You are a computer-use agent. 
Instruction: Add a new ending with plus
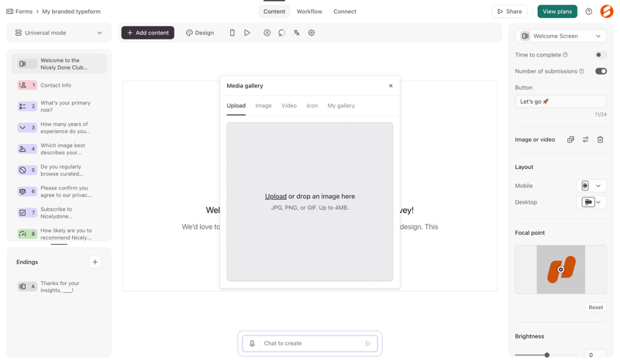95,262
